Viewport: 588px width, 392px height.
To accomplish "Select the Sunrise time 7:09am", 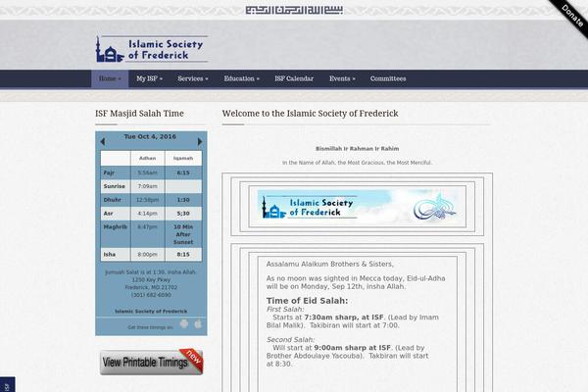I will (147, 186).
